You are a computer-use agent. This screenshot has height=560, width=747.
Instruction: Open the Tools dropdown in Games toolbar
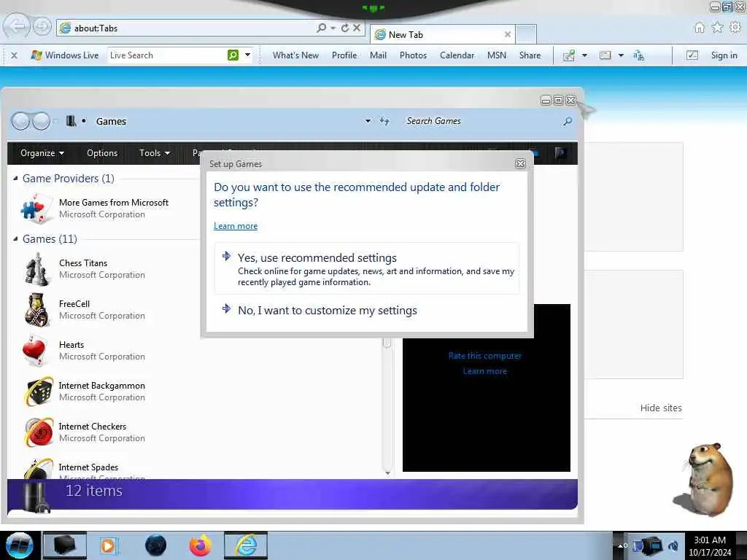point(155,153)
